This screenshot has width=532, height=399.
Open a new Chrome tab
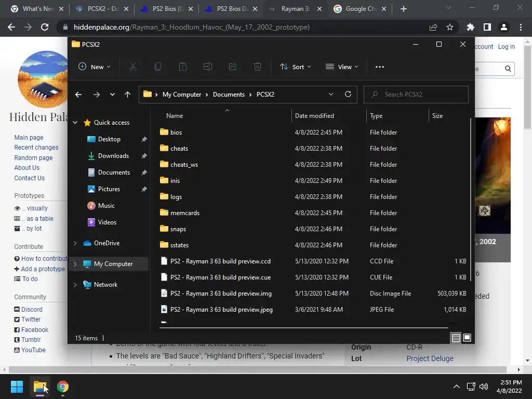pos(403,9)
